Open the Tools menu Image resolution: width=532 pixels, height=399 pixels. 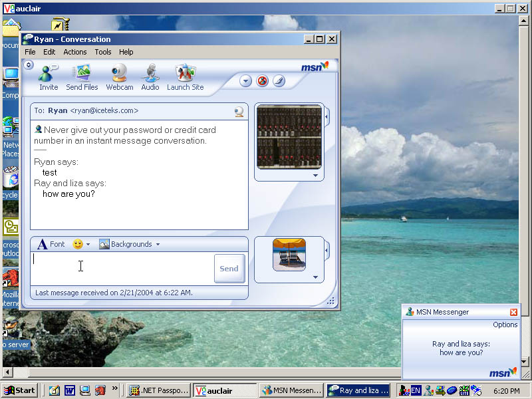[103, 52]
